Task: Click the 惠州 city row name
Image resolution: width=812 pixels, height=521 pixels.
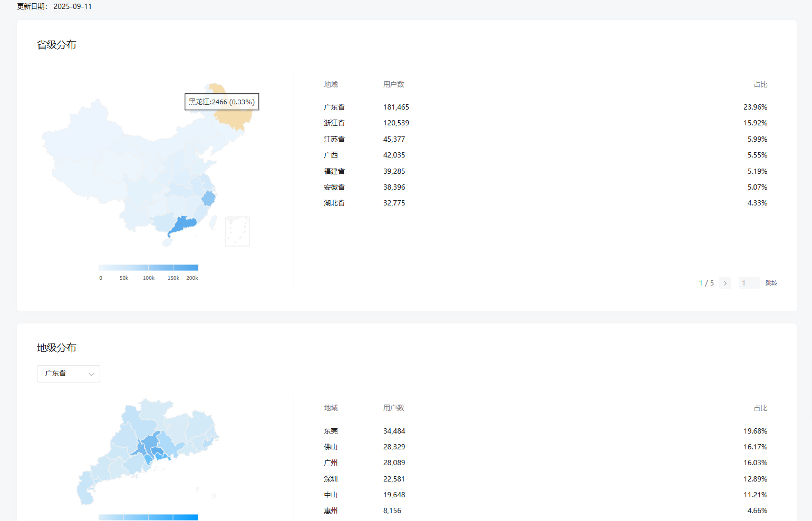Action: (x=331, y=510)
